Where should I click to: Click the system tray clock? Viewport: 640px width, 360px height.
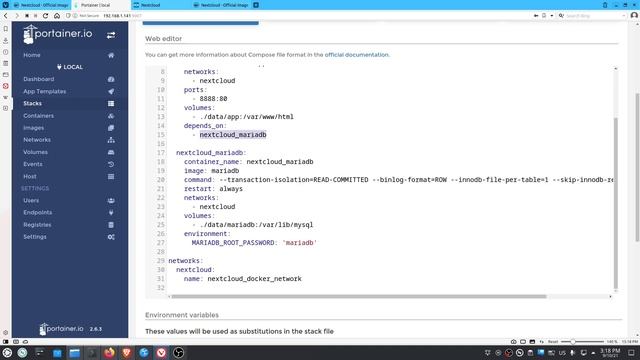610,353
